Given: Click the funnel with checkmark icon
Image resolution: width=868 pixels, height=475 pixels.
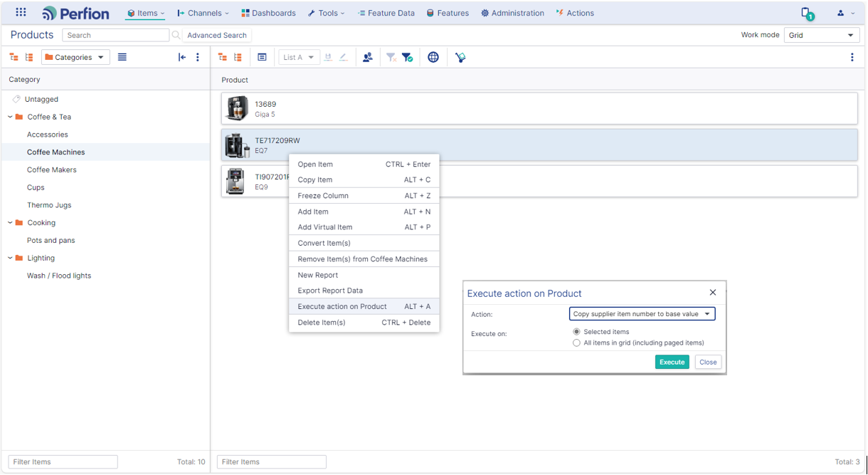Looking at the screenshot, I should 407,57.
